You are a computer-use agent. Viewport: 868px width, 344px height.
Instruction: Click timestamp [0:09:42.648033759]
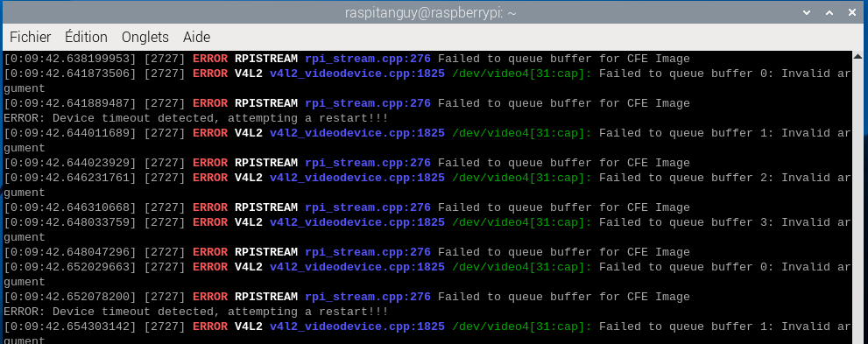(70, 222)
